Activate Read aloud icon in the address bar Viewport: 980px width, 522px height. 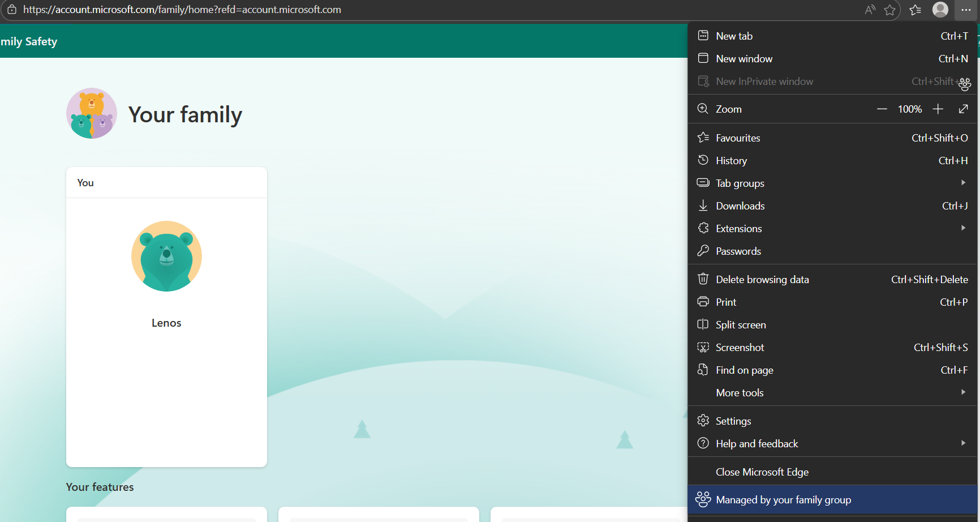(870, 10)
